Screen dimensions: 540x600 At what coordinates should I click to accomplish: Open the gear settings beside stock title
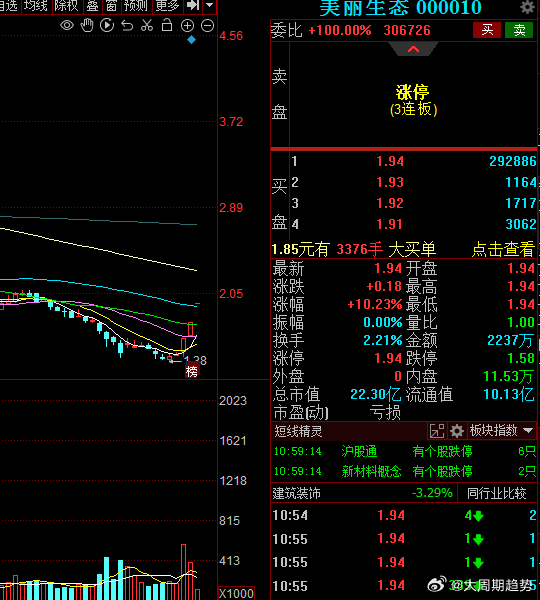[x=527, y=7]
